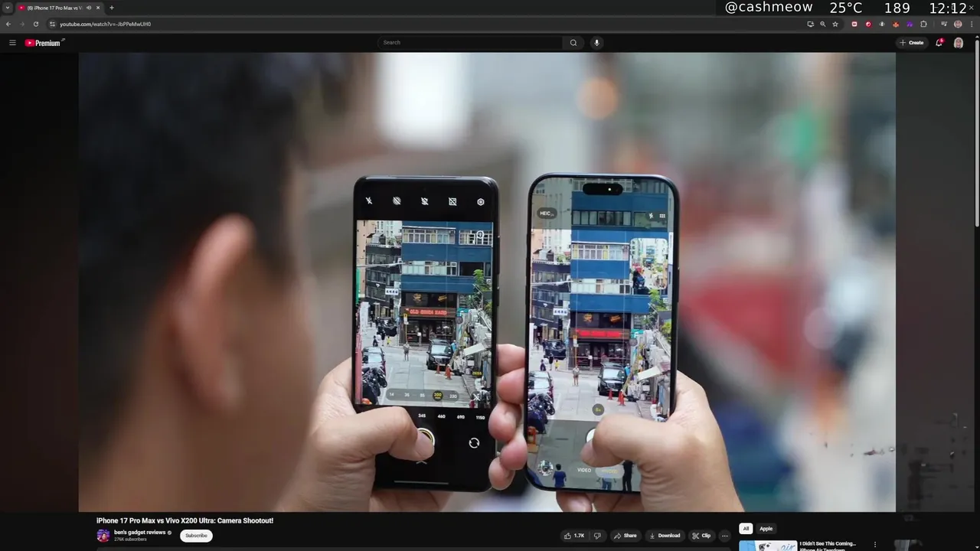980x551 pixels.
Task: Reload the YouTube page
Action: (x=35, y=24)
